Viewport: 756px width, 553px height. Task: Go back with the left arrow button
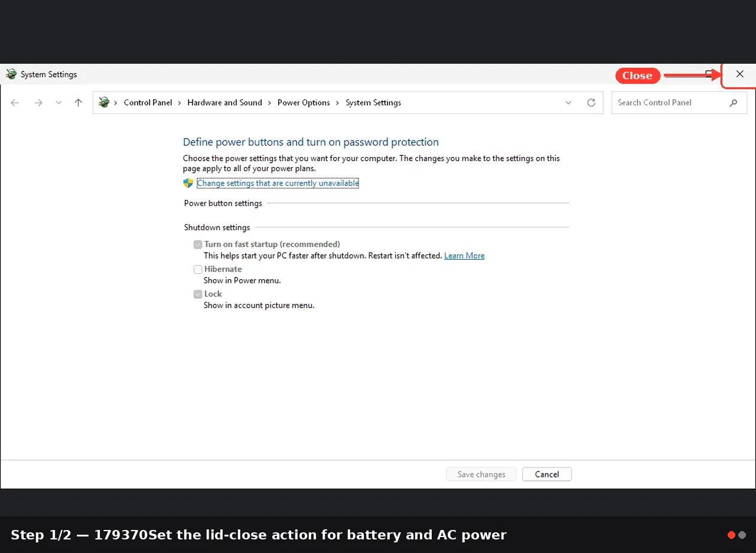pos(15,103)
